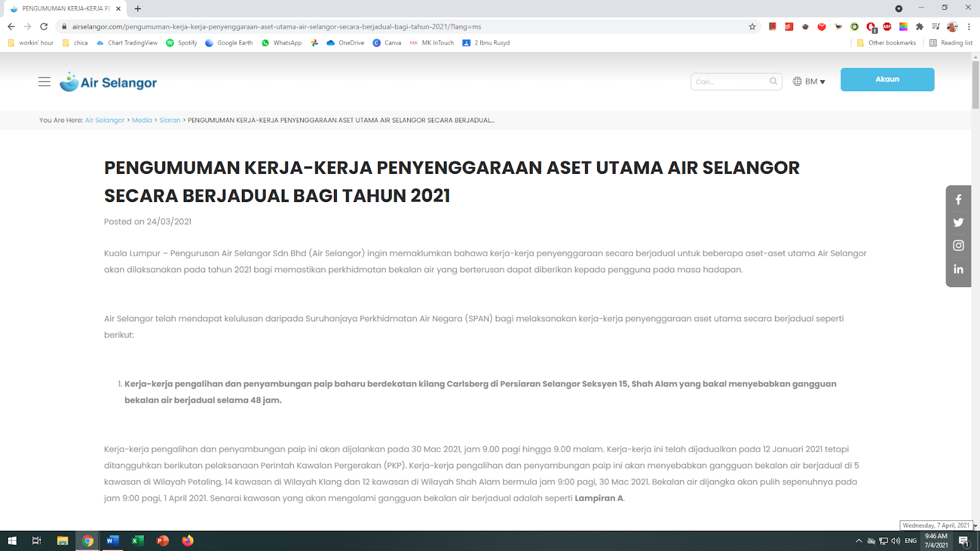The width and height of the screenshot is (980, 551).
Task: Click the bold Lampiran A text
Action: pos(598,498)
